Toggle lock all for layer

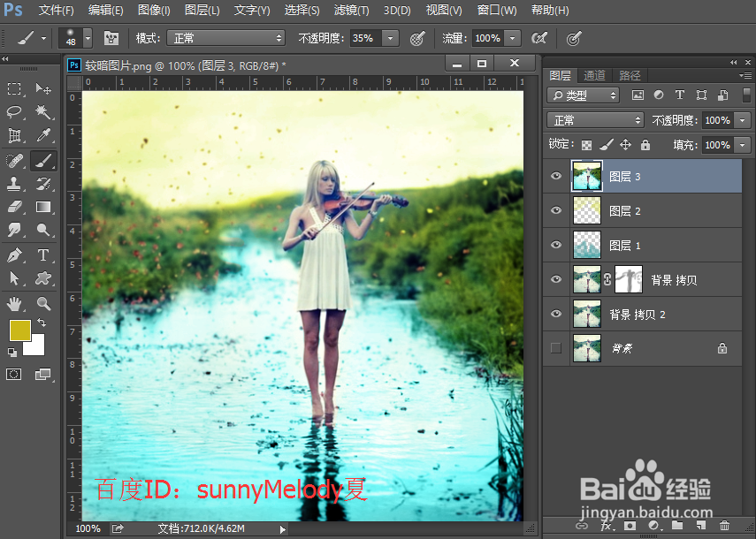tap(645, 145)
